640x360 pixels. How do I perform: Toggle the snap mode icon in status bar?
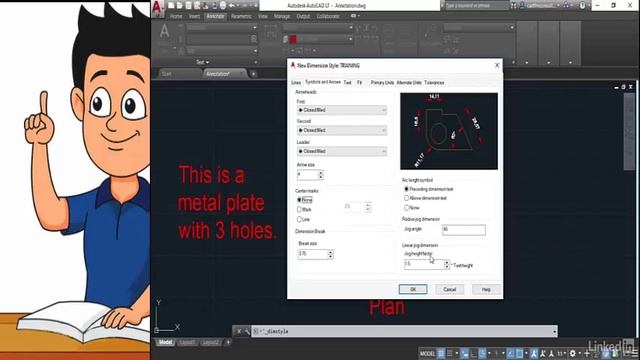pos(450,353)
